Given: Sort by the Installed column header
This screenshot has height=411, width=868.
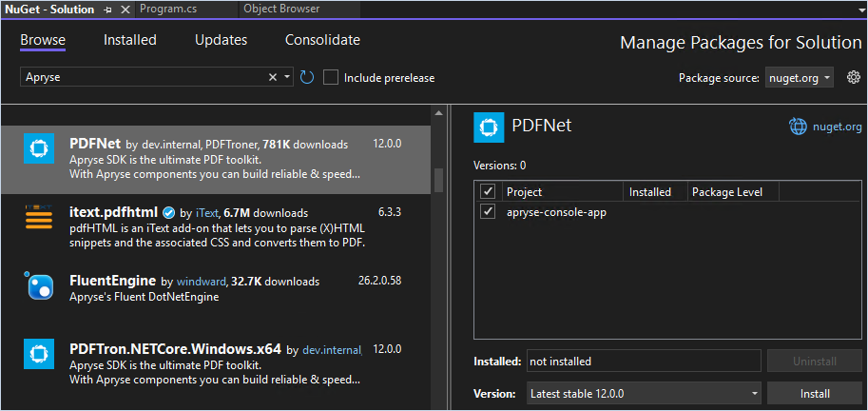Looking at the screenshot, I should tap(655, 191).
